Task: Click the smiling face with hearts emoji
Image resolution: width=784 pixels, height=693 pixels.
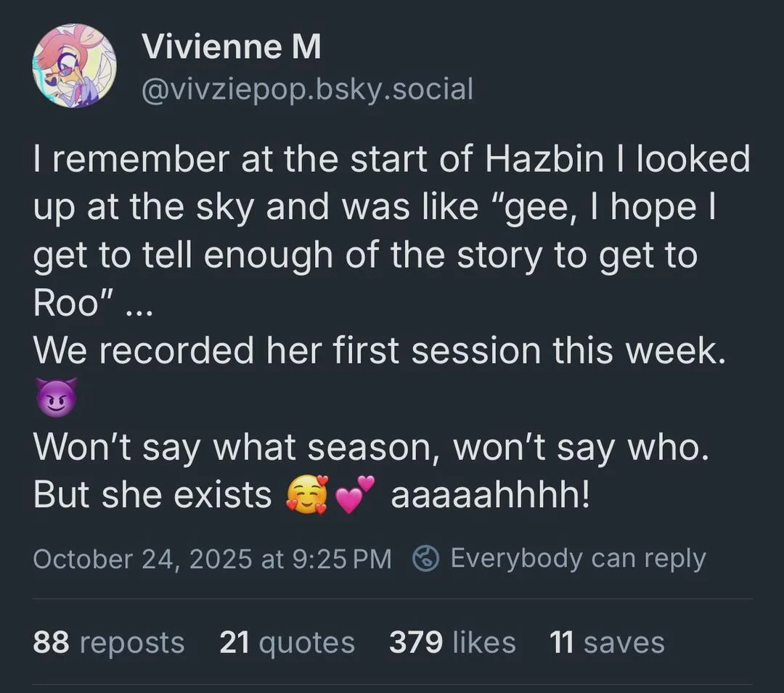Action: (306, 494)
